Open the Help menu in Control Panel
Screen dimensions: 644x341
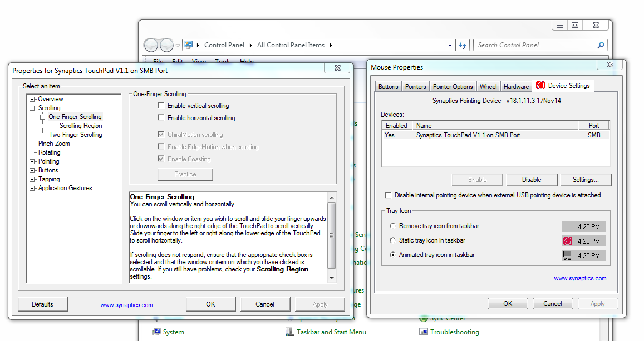tap(247, 61)
